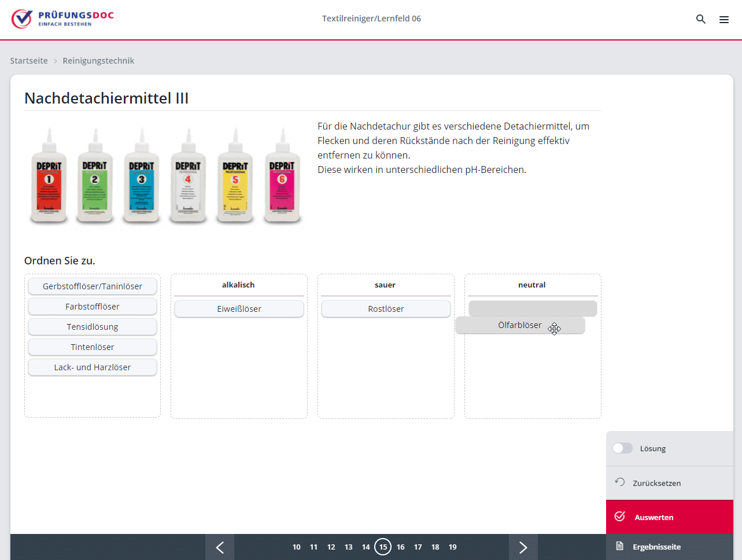Go to next question arrow
Screen dimensions: 742x560
pyautogui.click(x=523, y=547)
